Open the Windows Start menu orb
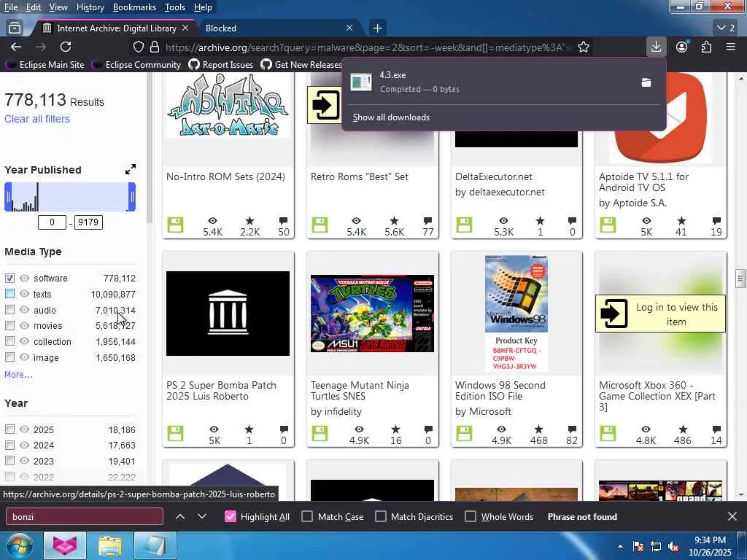The width and height of the screenshot is (747, 560). 19,545
